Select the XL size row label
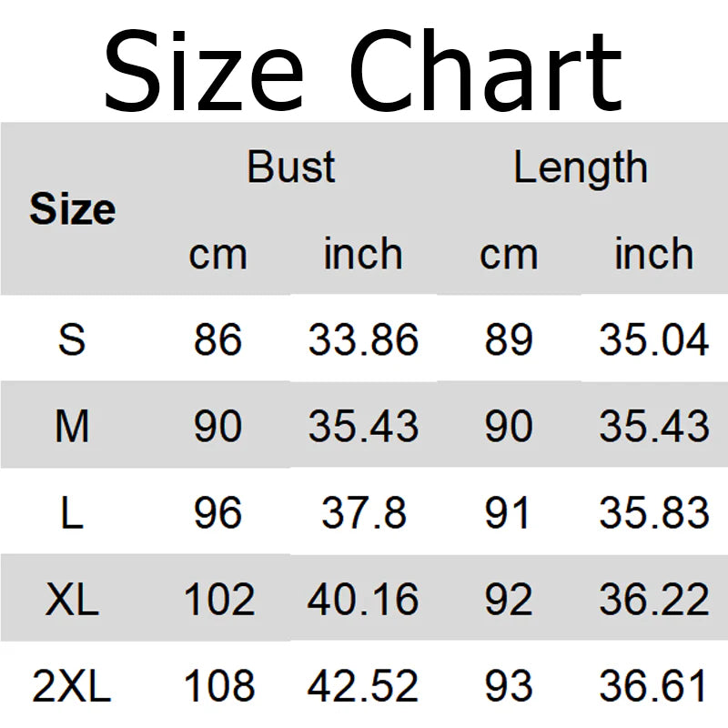Viewport: 728px width, 728px height. (72, 600)
